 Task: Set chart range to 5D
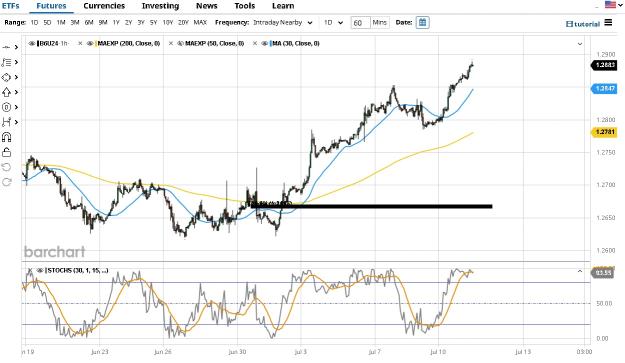(47, 22)
